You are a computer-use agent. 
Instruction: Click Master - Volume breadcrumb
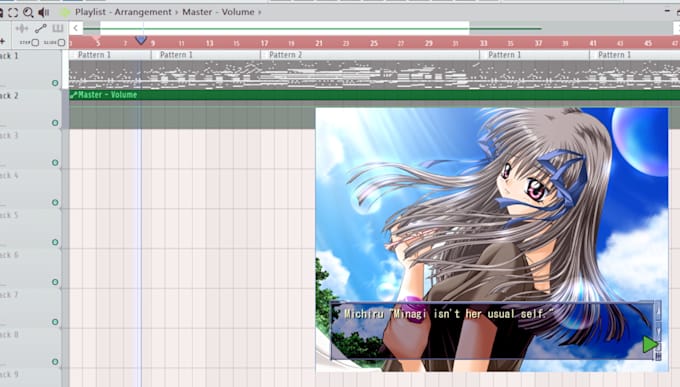(x=218, y=12)
